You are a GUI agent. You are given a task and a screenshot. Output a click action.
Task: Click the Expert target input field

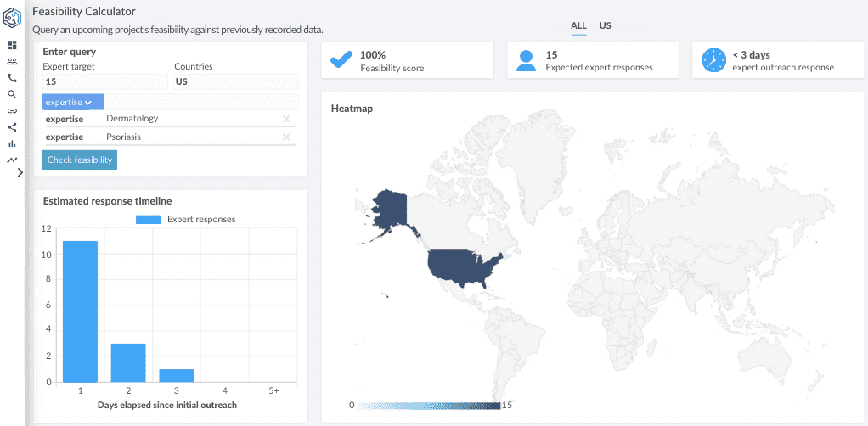click(x=105, y=81)
